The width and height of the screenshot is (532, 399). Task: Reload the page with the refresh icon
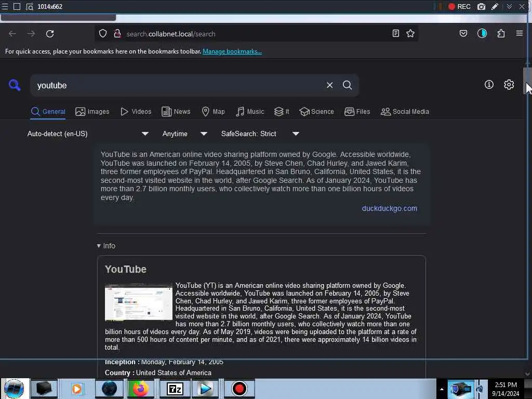pos(50,34)
